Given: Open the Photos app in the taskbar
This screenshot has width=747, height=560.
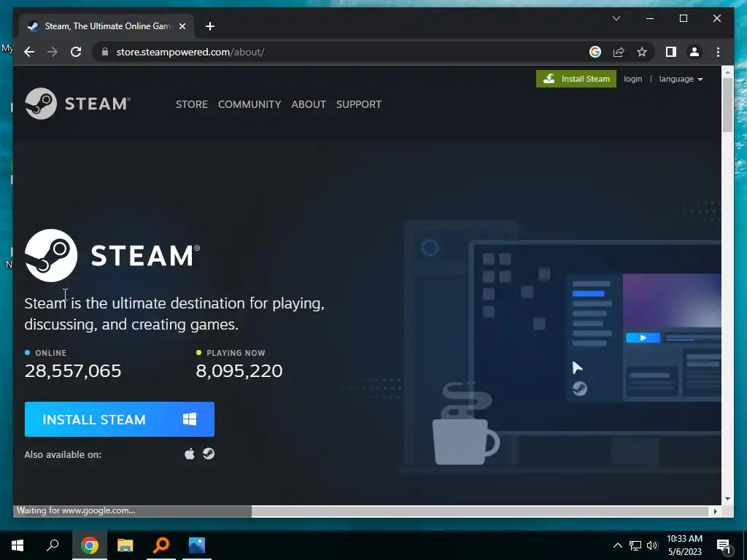Looking at the screenshot, I should pos(197,545).
